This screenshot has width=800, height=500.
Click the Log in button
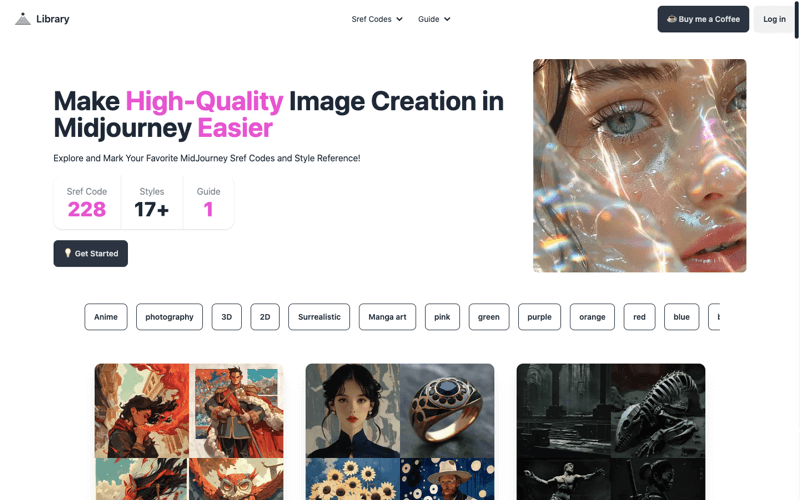pyautogui.click(x=774, y=19)
